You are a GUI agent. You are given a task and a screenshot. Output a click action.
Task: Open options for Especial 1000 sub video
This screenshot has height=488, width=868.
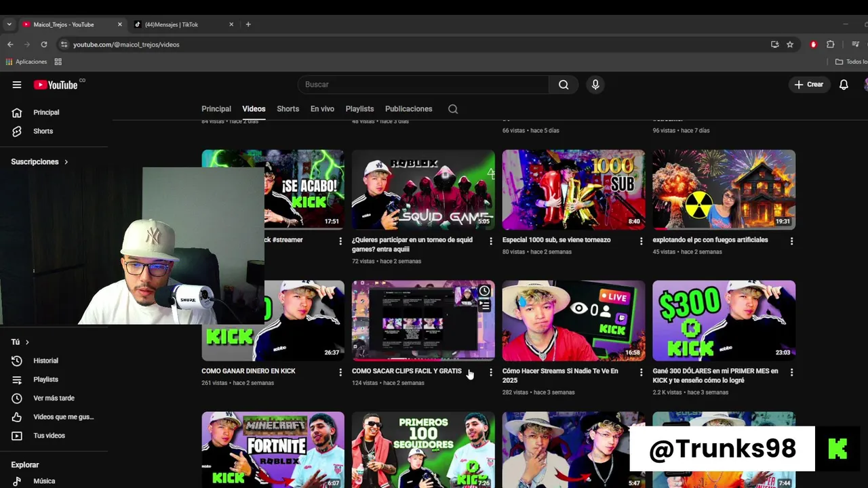[x=642, y=241]
